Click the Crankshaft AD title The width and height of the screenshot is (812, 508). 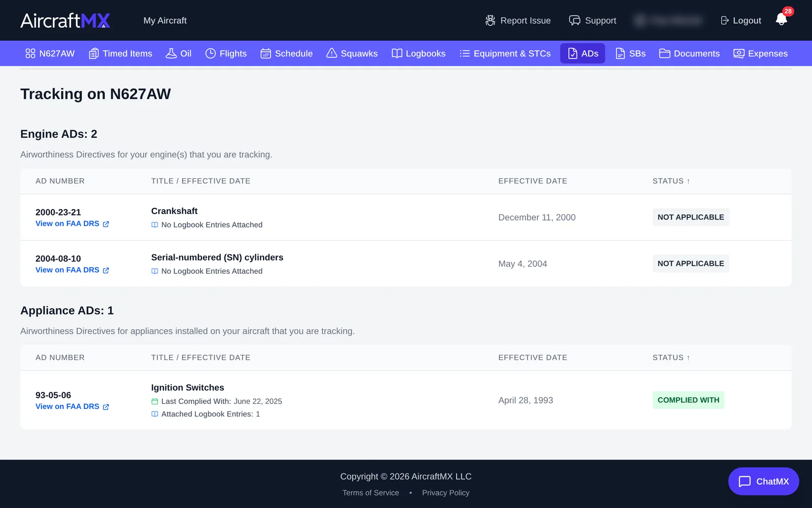coord(174,211)
